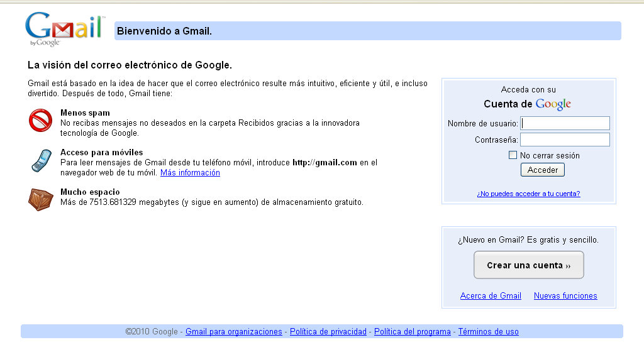Screen dimensions: 644x357
Task: Open the Nuevas funciones link
Action: (565, 296)
